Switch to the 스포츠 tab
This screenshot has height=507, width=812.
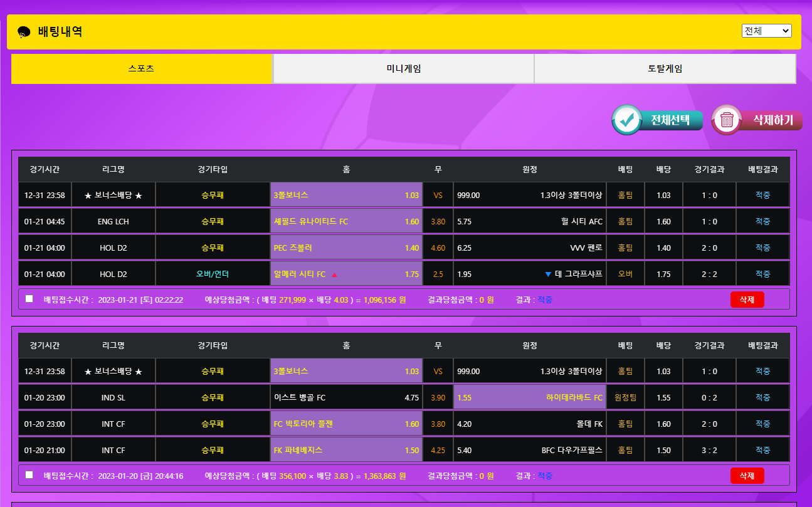142,69
